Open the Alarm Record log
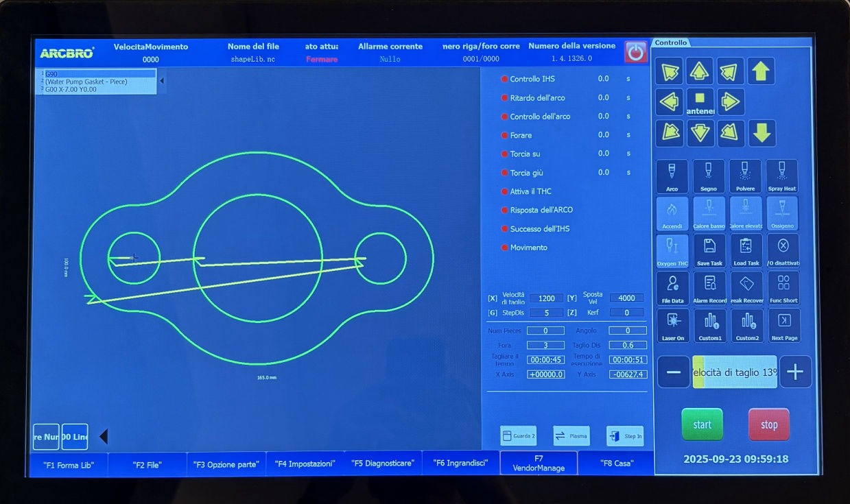The width and height of the screenshot is (850, 504). (x=709, y=287)
